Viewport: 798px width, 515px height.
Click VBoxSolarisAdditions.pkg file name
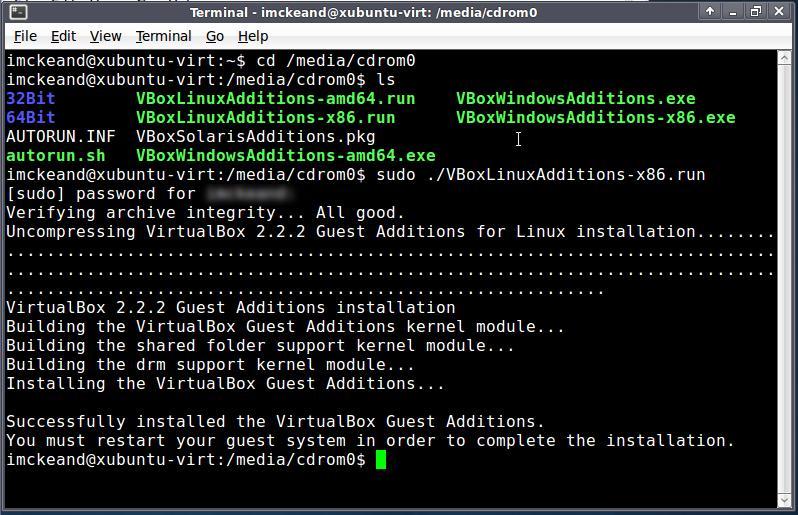point(255,136)
